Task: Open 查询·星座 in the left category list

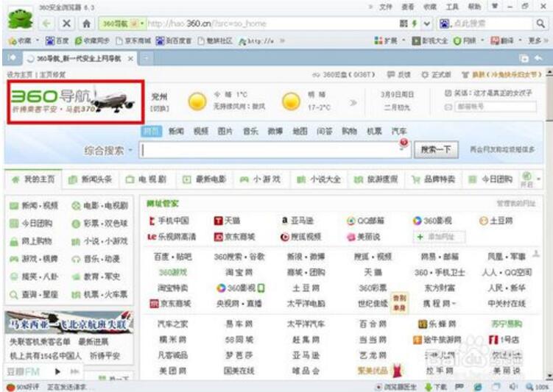Action: pos(34,294)
